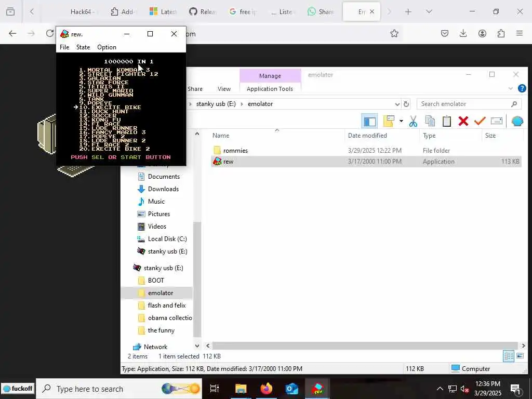Screen dimensions: 532x399
Task: Click the browser bookmark star icon
Action: pos(394,33)
